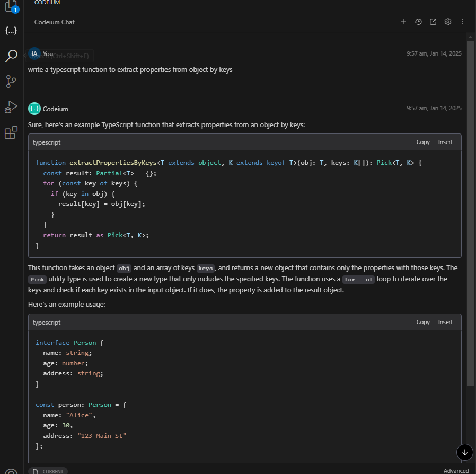Open Codeium chat settings gear
The image size is (476, 474).
point(448,22)
